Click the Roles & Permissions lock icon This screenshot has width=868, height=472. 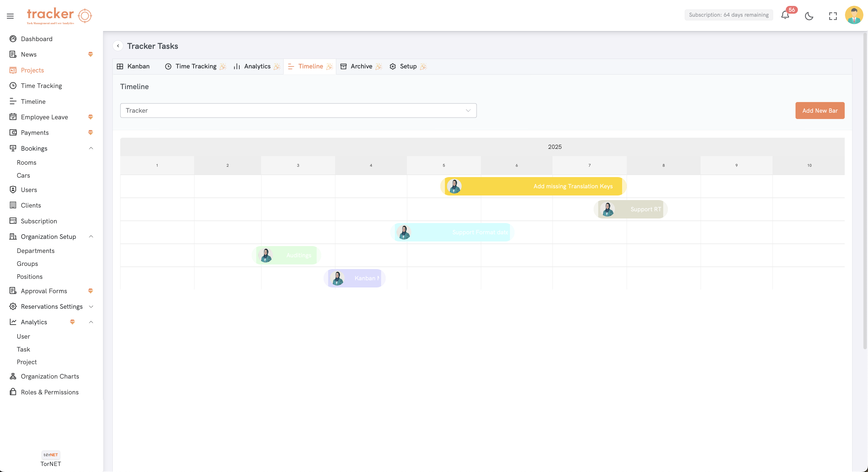[13, 392]
